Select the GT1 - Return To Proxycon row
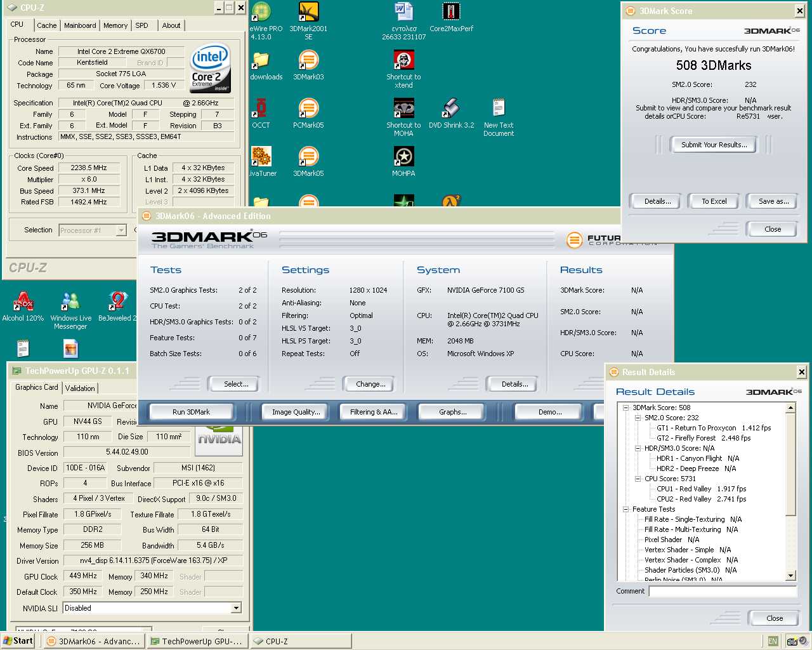Screen dimensions: 812x650 pos(714,428)
